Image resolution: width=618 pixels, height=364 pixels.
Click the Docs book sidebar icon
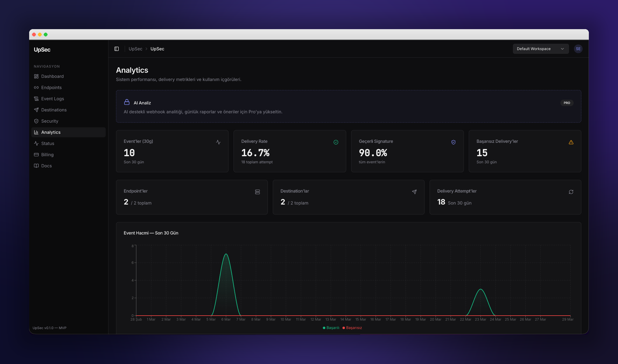36,166
